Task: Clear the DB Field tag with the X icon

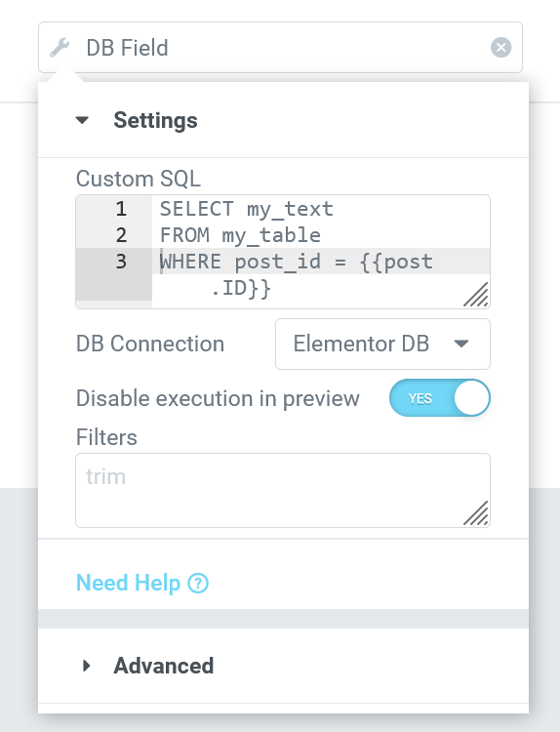Action: (500, 48)
